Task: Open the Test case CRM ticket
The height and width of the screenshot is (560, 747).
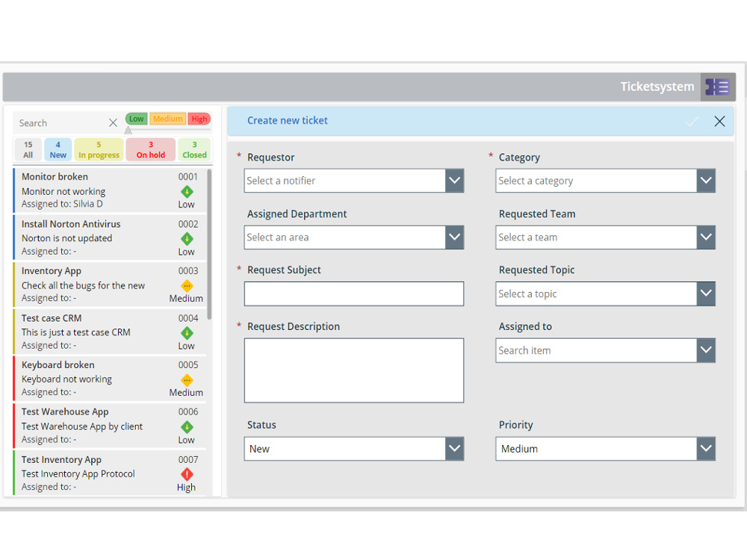Action: (x=110, y=332)
